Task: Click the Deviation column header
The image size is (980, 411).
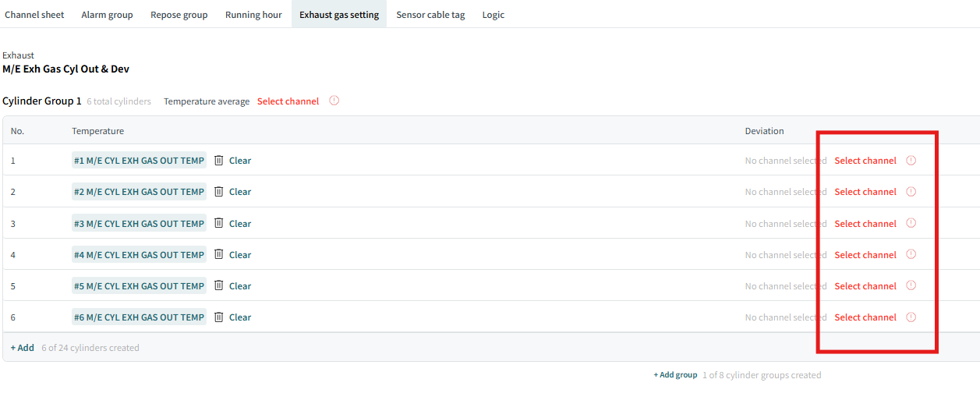Action: click(x=765, y=131)
